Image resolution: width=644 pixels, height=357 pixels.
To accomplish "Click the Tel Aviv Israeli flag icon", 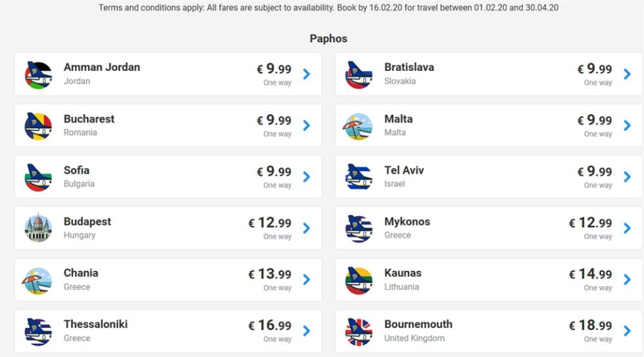I will 359,178.
